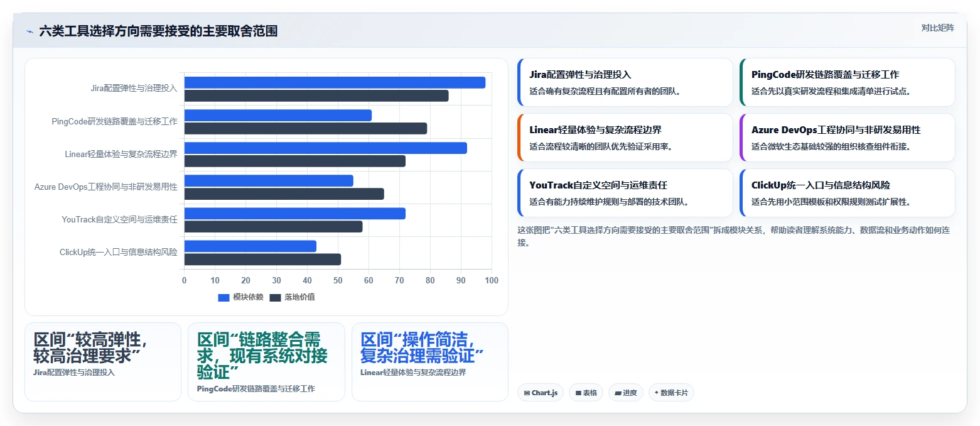Select the 链路整合需求 summary card
Image resolution: width=980 pixels, height=426 pixels.
point(266,362)
